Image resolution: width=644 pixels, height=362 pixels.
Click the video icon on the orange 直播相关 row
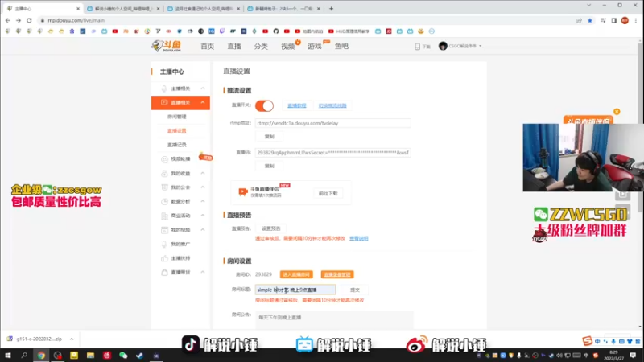pos(164,102)
